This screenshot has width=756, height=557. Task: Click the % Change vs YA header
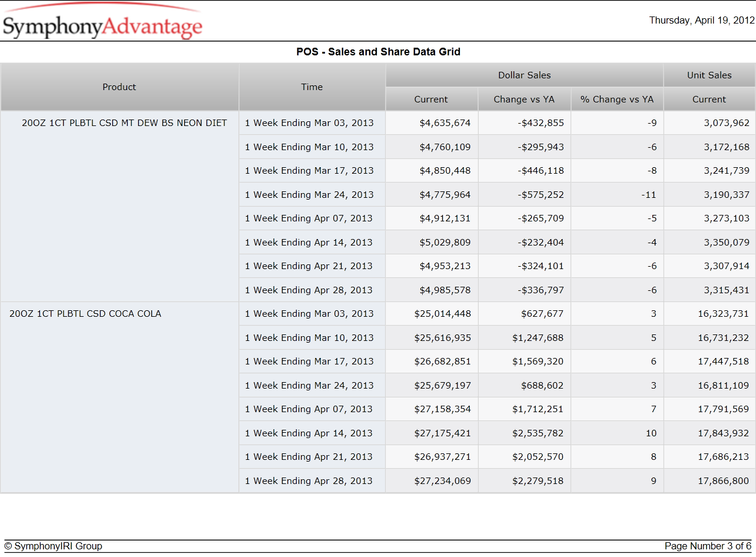tap(617, 100)
